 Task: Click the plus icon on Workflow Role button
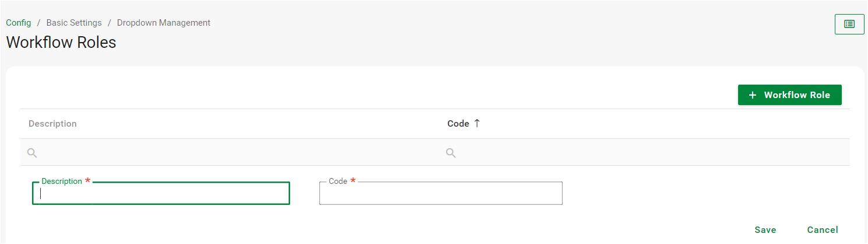coord(753,95)
